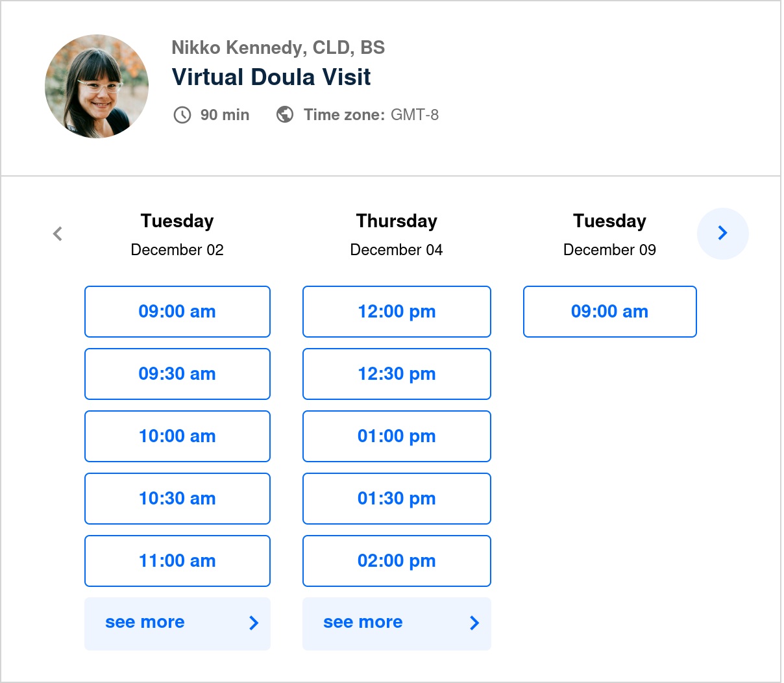Select 09:00 am on December 02
This screenshot has height=683, width=784.
click(x=177, y=312)
